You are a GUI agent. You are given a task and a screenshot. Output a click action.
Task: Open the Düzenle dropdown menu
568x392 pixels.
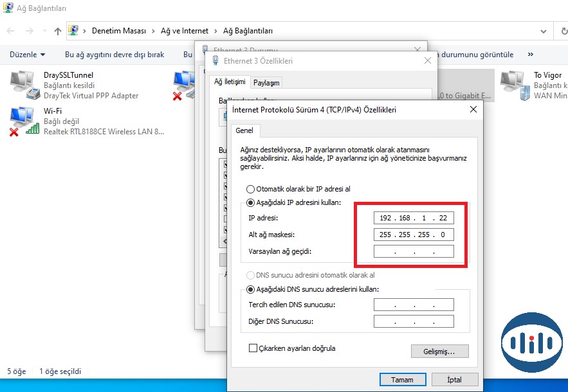[26, 55]
